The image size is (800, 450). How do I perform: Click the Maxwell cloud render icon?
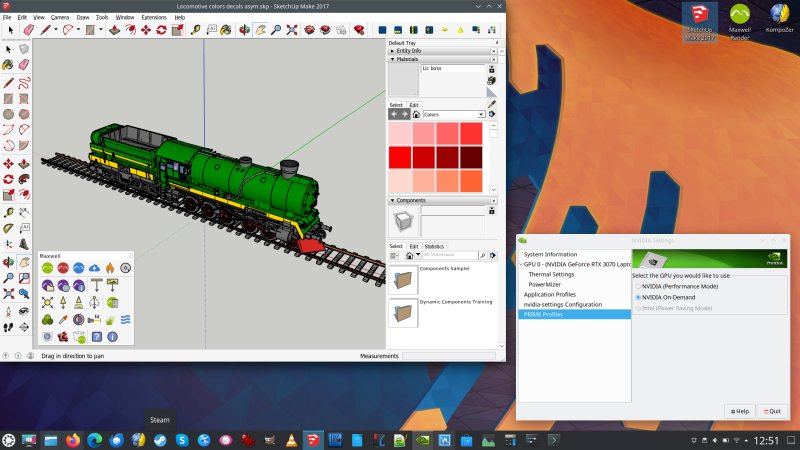(x=94, y=268)
